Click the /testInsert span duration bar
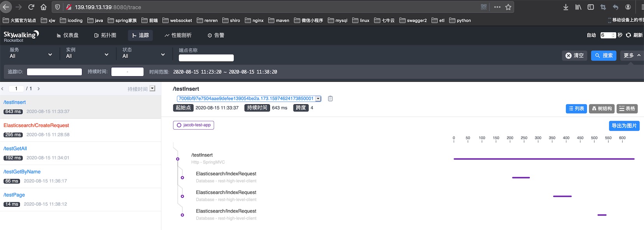 click(x=544, y=159)
